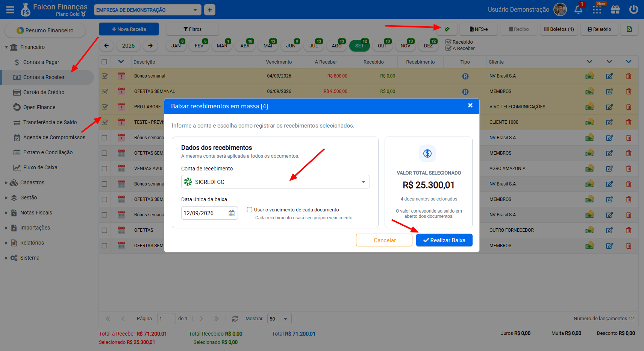The height and width of the screenshot is (351, 644).
Task: Click money receive icon for Bônus semanal 04/09
Action: [x=589, y=76]
